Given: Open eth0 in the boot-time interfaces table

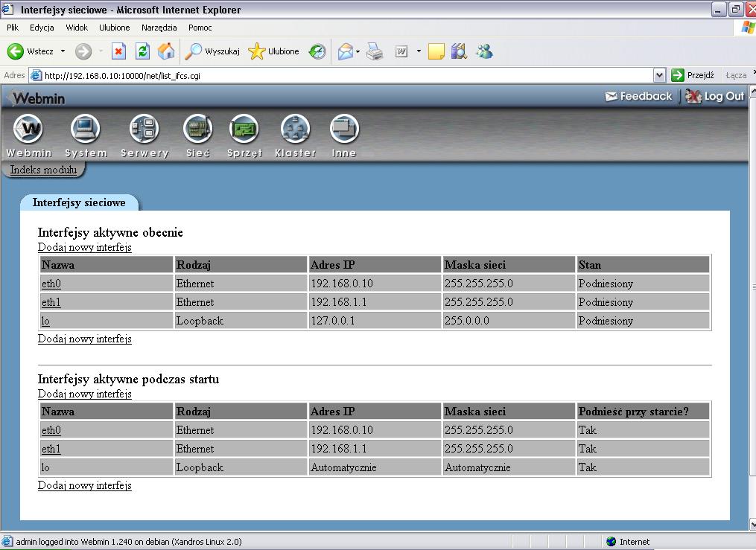Looking at the screenshot, I should point(51,430).
